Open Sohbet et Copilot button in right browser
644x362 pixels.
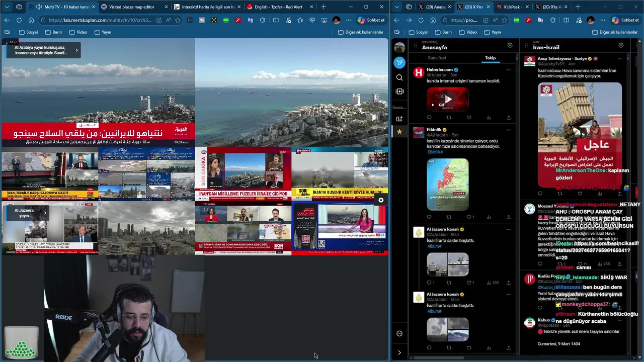[625, 20]
